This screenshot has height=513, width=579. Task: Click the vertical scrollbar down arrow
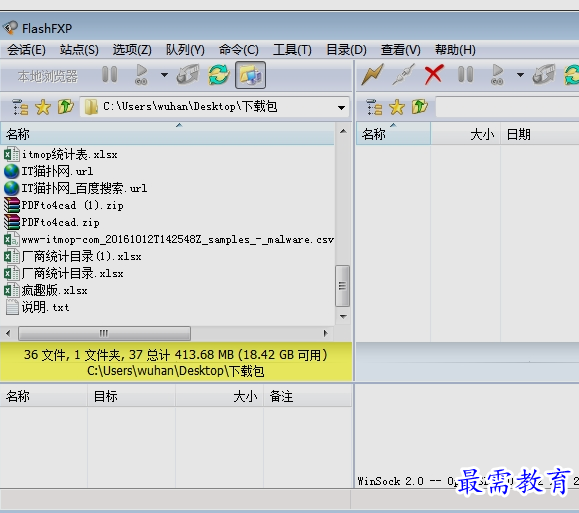[343, 317]
